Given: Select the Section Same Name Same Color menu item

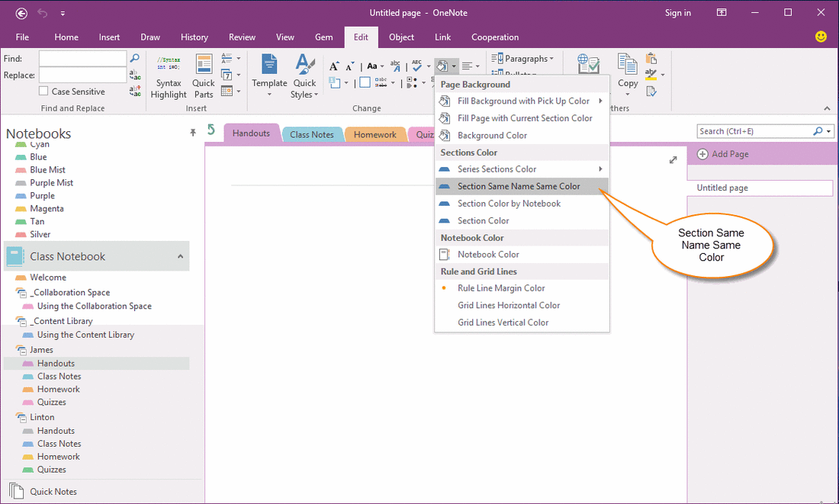Looking at the screenshot, I should pyautogui.click(x=522, y=186).
